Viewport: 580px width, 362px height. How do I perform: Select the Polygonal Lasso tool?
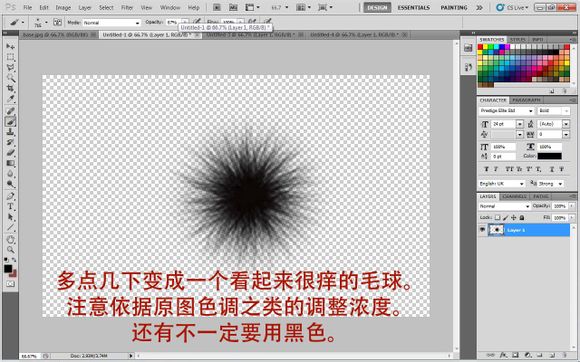pyautogui.click(x=10, y=67)
